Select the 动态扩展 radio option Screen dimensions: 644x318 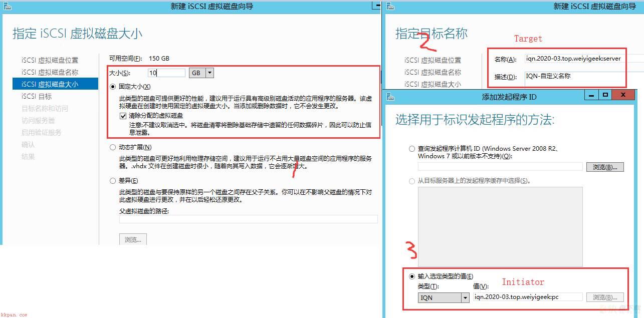(x=113, y=147)
